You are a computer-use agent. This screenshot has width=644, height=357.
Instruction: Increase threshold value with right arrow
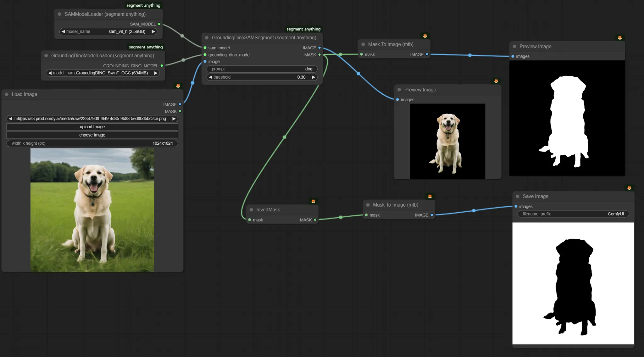click(313, 77)
